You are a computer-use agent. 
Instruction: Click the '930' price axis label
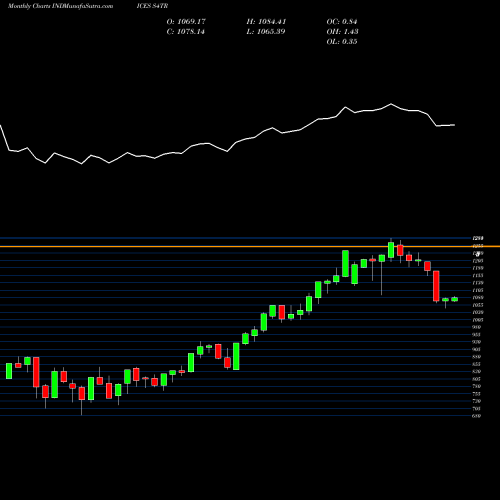[477, 342]
